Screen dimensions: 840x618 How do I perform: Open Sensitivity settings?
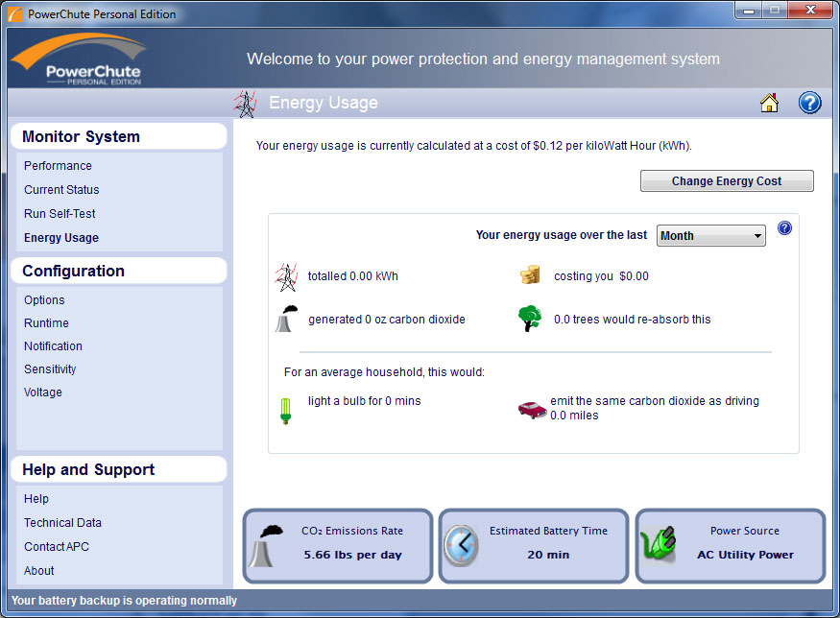(x=50, y=369)
